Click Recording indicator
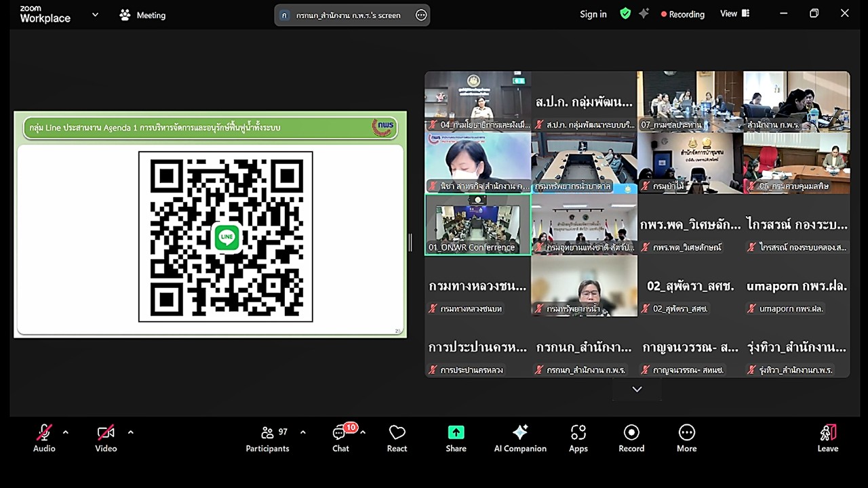The width and height of the screenshot is (868, 488). tap(683, 14)
